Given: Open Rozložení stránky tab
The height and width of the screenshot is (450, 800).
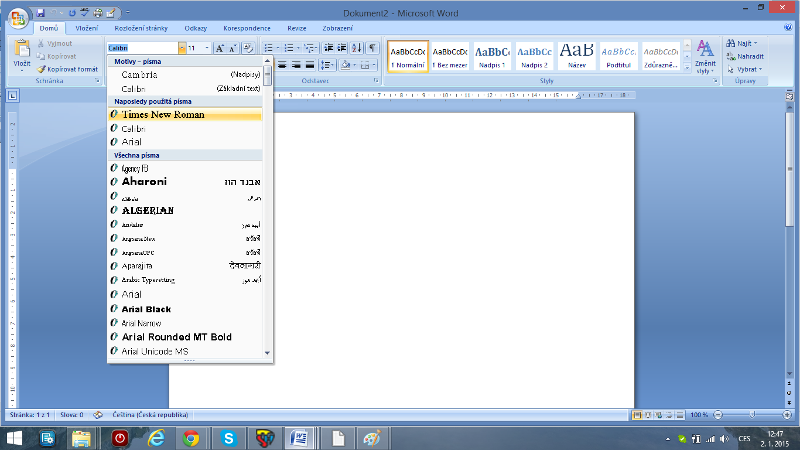Looking at the screenshot, I should (141, 28).
